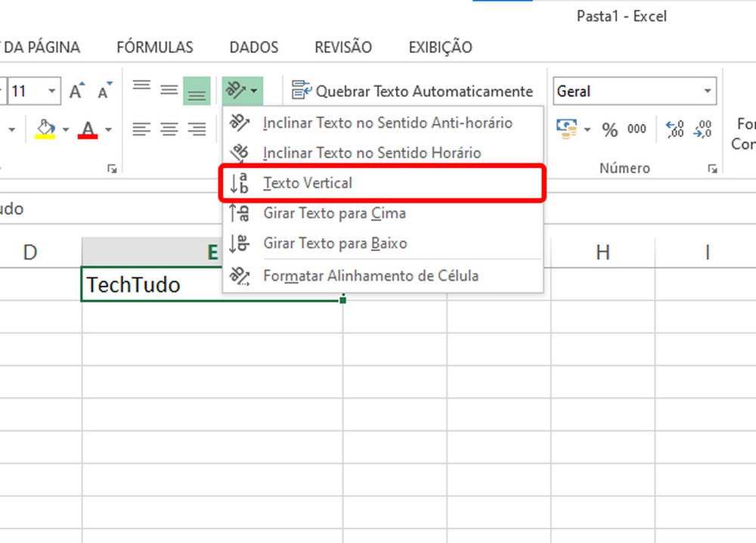Open the Número group dialog launcher

pyautogui.click(x=711, y=168)
